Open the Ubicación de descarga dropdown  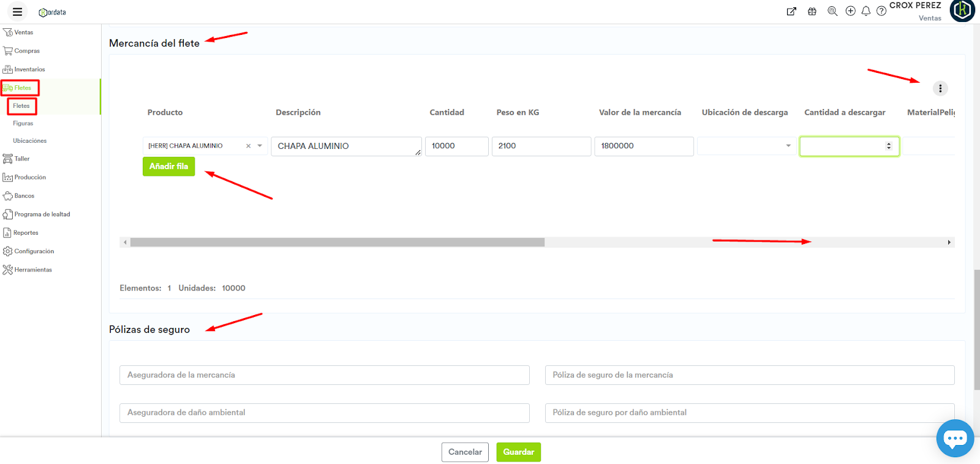click(x=788, y=146)
